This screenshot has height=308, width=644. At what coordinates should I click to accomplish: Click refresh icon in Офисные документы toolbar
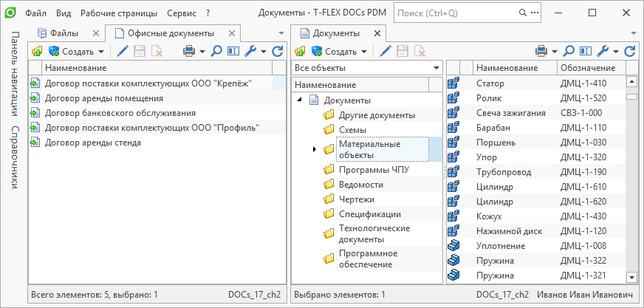click(x=278, y=52)
